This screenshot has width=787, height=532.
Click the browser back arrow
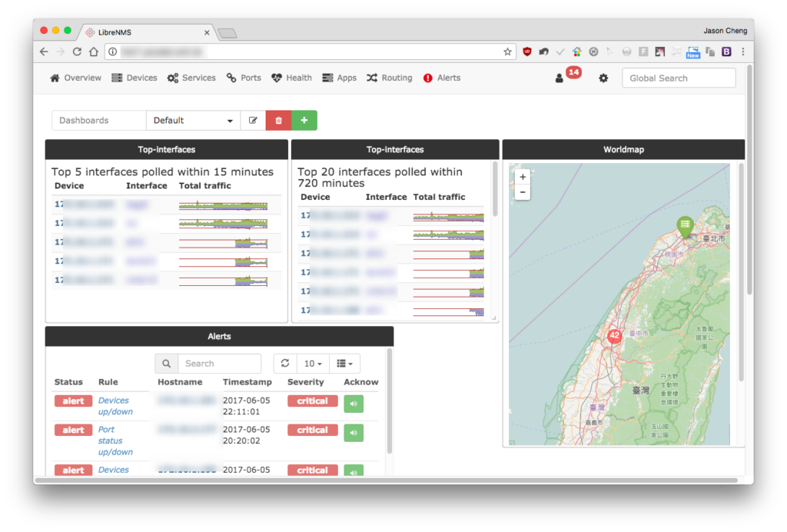pos(44,52)
